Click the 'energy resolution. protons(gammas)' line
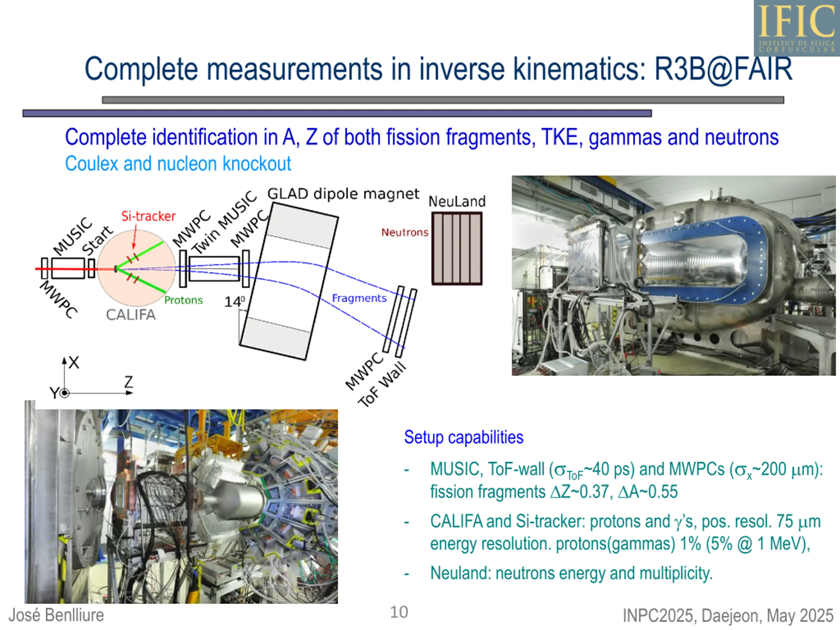This screenshot has height=630, width=840. [x=620, y=544]
